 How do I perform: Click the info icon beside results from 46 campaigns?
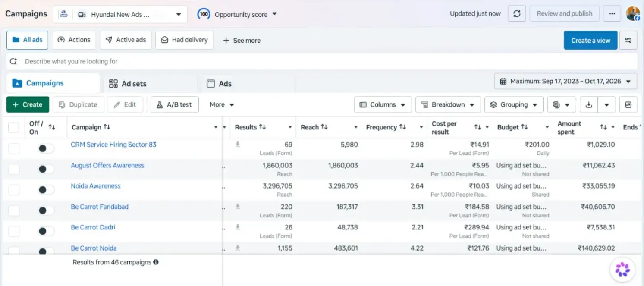[x=156, y=262]
